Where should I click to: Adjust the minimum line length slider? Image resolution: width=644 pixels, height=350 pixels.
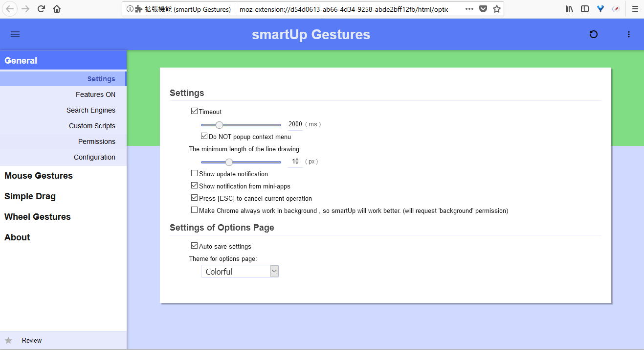241,162
